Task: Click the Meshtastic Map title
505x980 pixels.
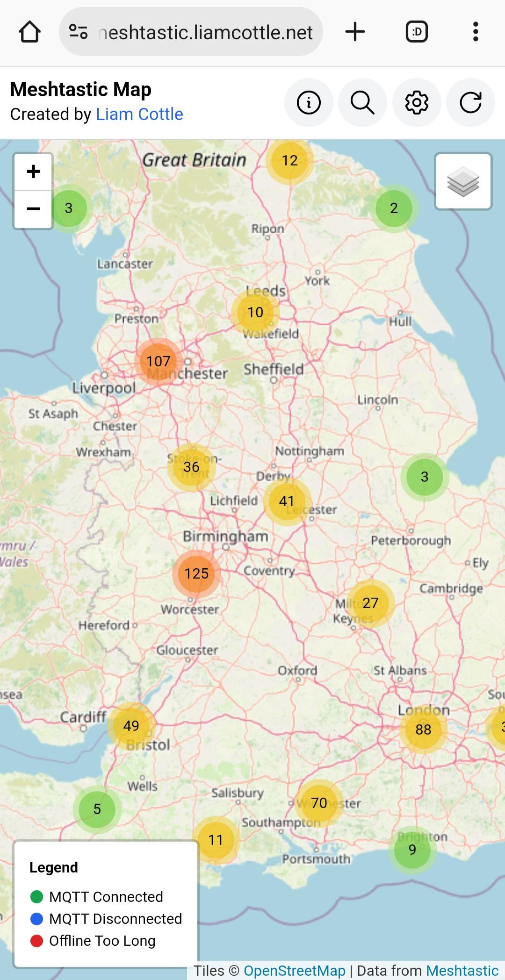Action: [81, 89]
